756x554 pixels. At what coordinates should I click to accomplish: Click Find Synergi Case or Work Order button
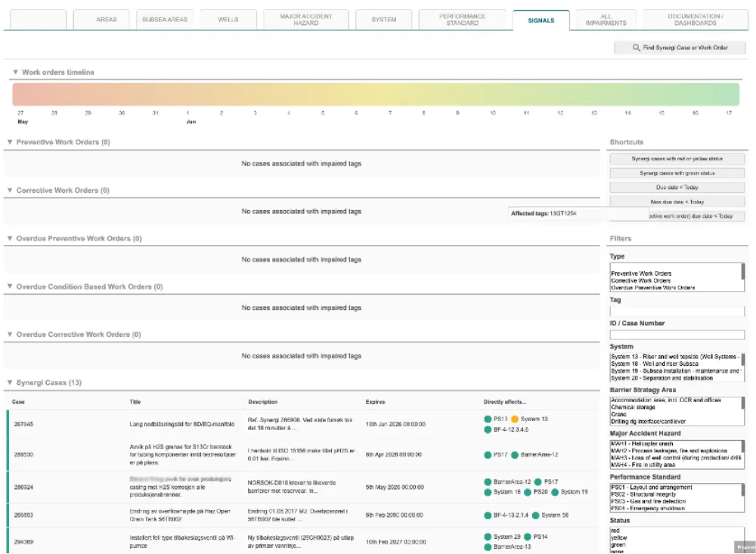pyautogui.click(x=680, y=48)
